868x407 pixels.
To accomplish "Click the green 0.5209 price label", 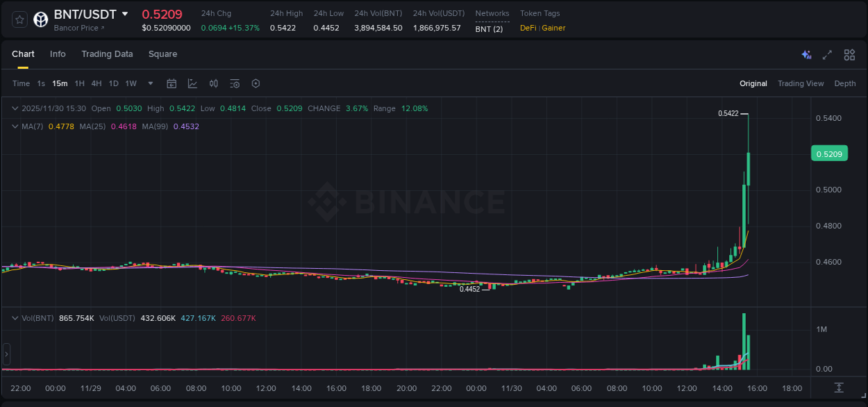I will (x=830, y=153).
